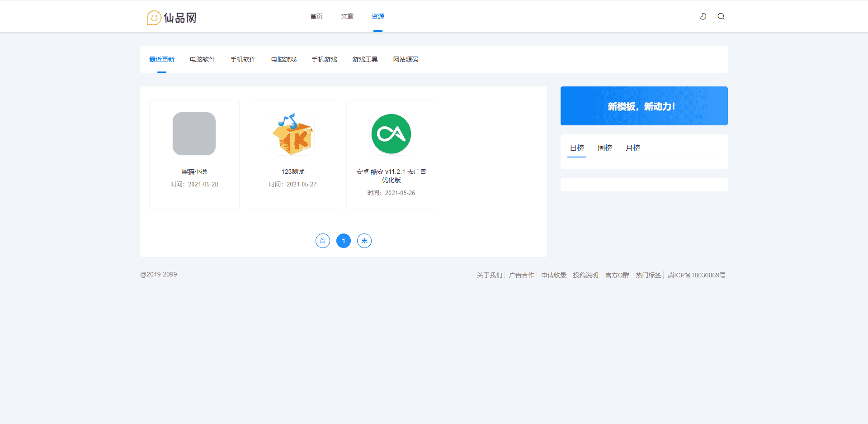Switch to 手机游戏 category tab
The image size is (868, 424).
[325, 59]
